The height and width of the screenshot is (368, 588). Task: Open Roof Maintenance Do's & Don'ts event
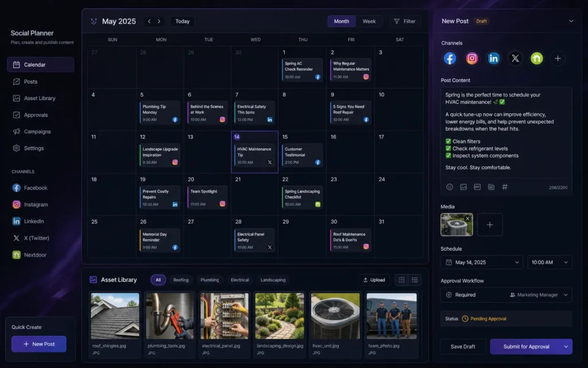tap(351, 240)
